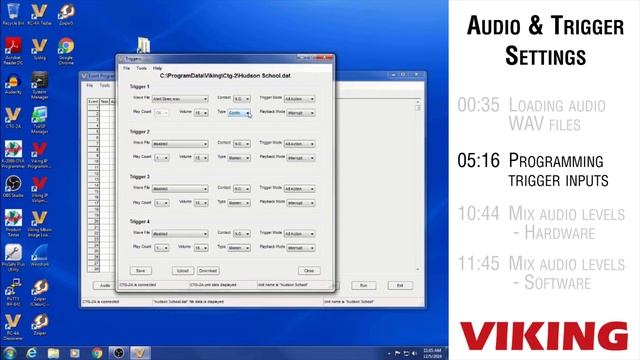The width and height of the screenshot is (640, 360).
Task: Open Trigger 3 Volume dropdown
Action: [x=201, y=203]
